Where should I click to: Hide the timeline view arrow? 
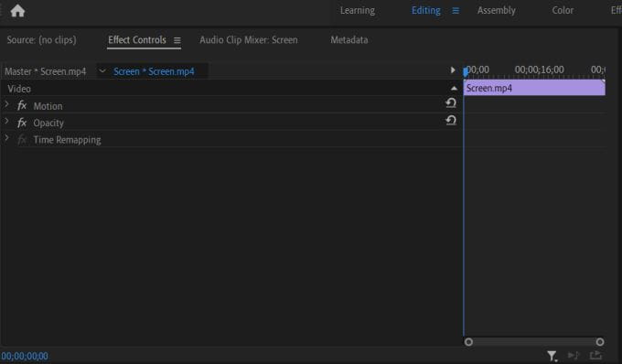(453, 70)
